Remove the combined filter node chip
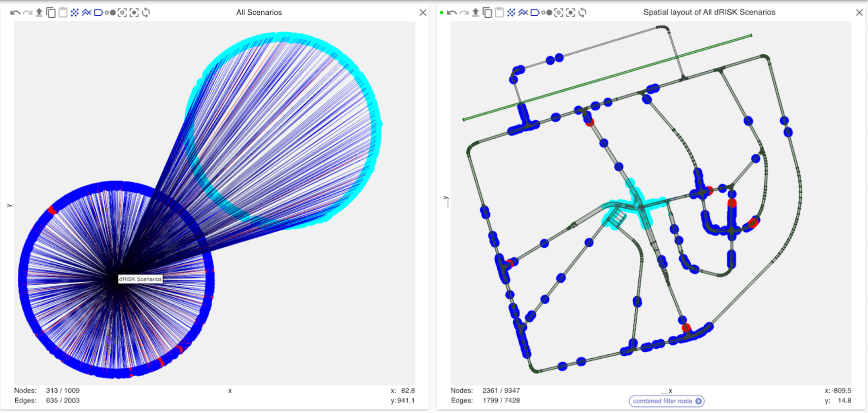Viewport: 868px width, 413px height. click(x=698, y=401)
